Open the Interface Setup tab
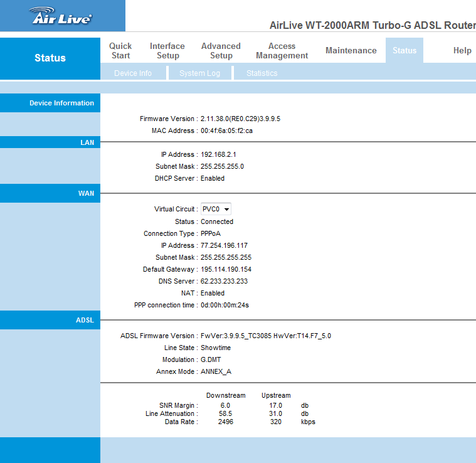 [x=167, y=51]
